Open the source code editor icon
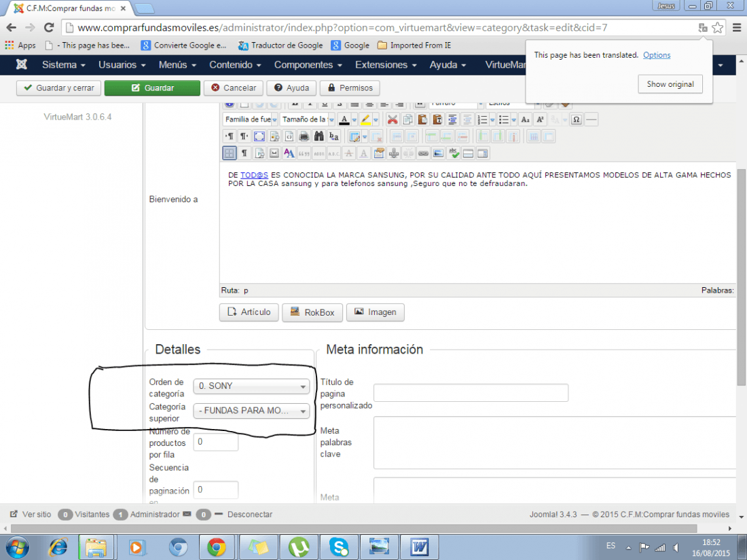Screen dimensions: 747x560 click(289, 136)
